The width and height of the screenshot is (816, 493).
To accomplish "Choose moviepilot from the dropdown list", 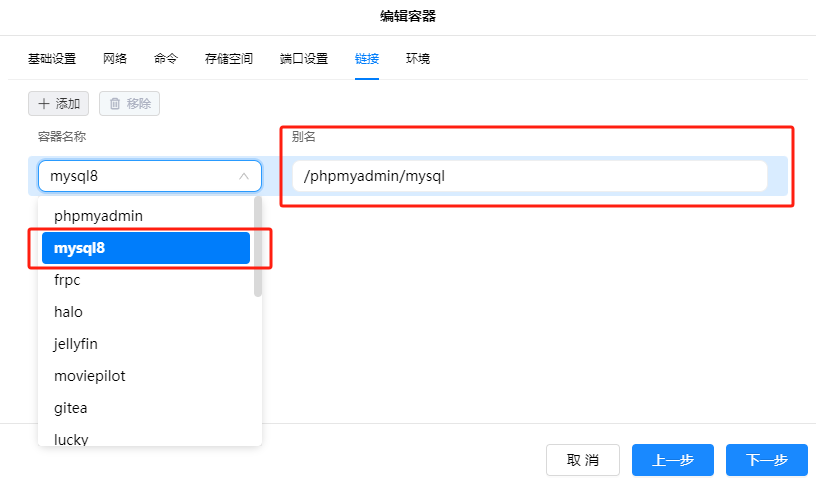I will coord(90,376).
